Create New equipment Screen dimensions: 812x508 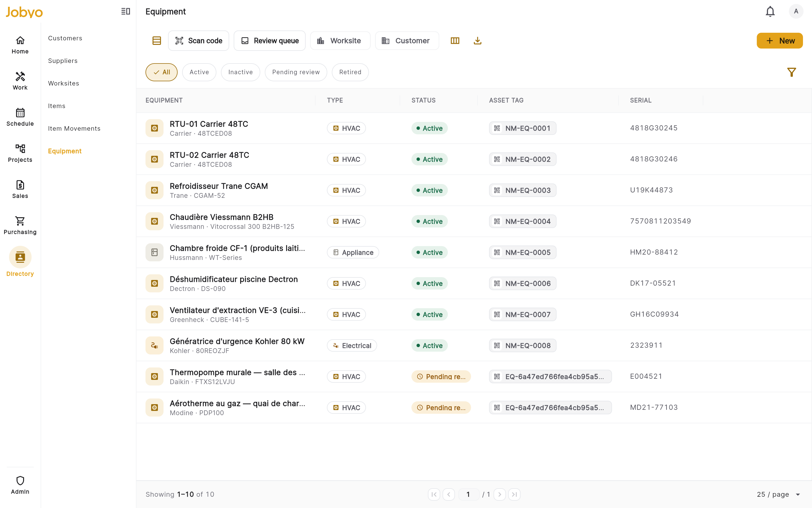[780, 41]
